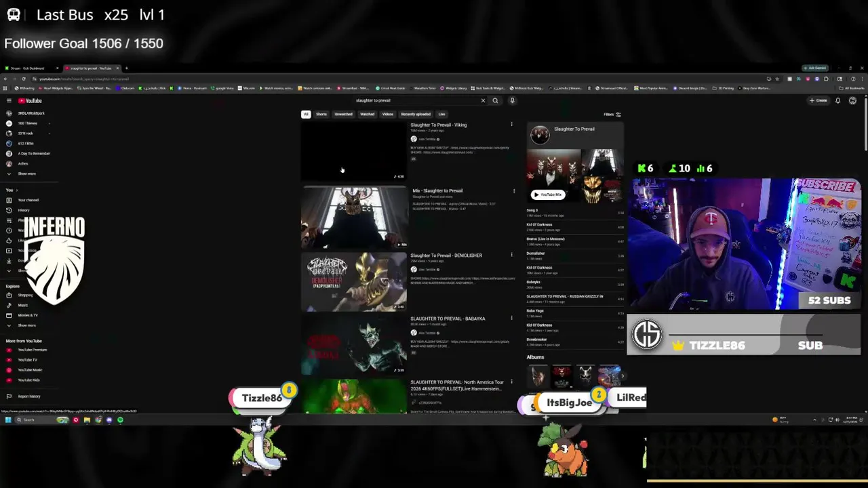Open the Create button in YouTube header
The image size is (868, 488).
[818, 100]
